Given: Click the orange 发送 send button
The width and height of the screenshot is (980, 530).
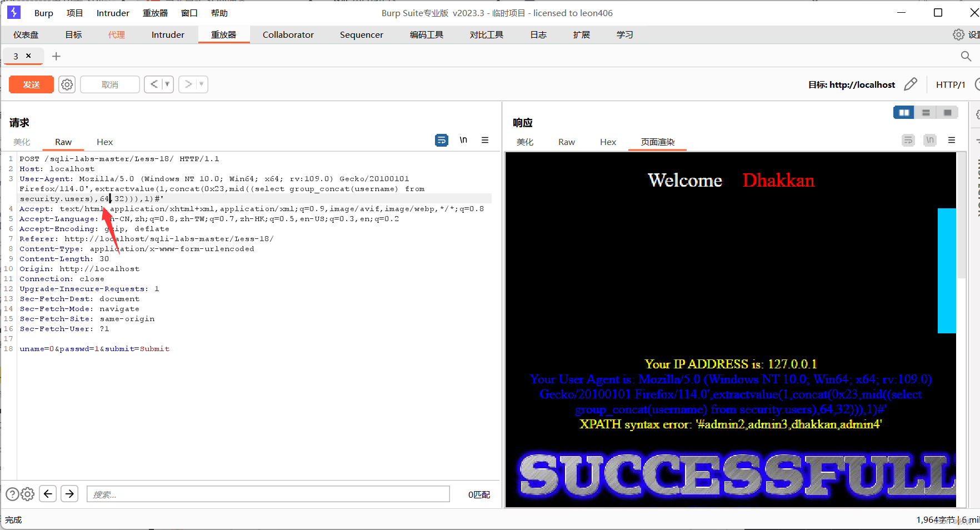Looking at the screenshot, I should [32, 84].
